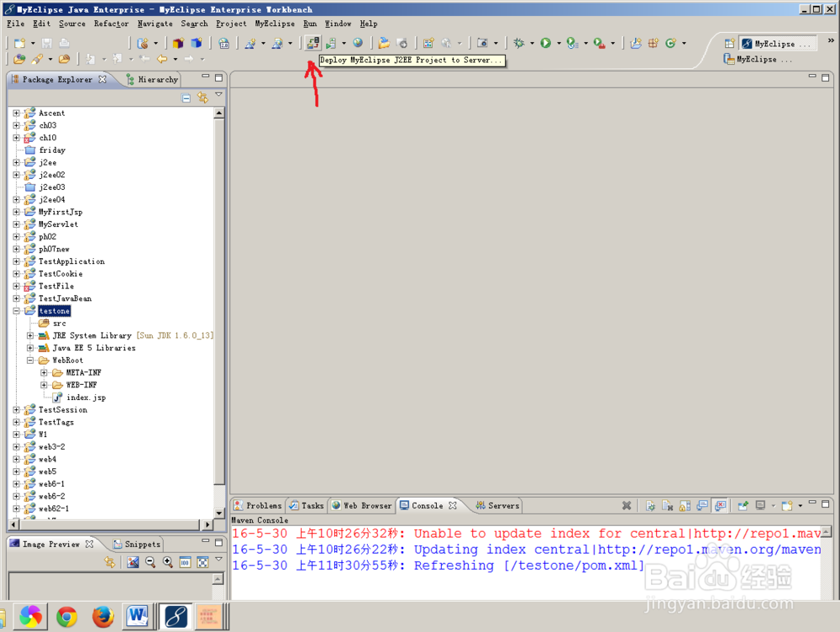Open the Refactor menu
Screen dimensions: 840x632
click(111, 24)
